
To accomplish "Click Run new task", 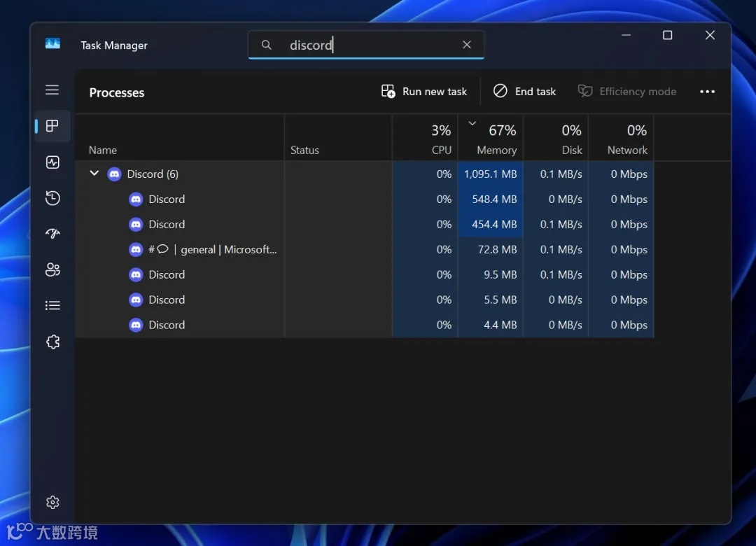I will (423, 91).
